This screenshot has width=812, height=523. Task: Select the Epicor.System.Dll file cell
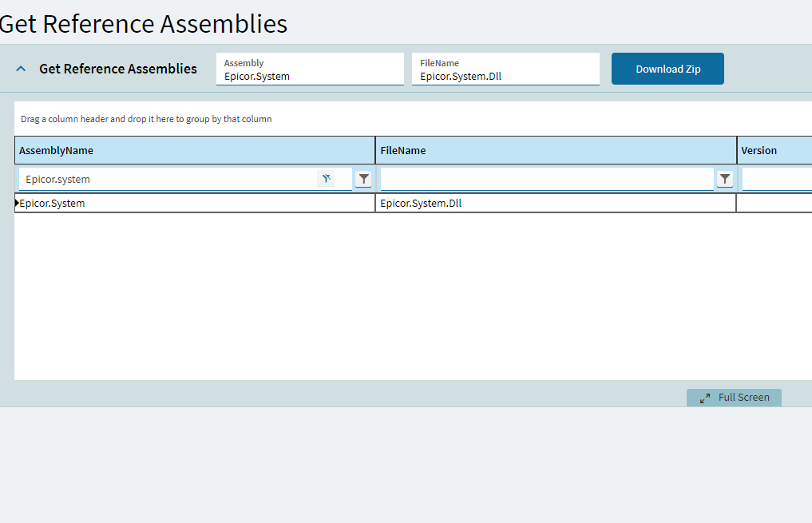(x=556, y=203)
